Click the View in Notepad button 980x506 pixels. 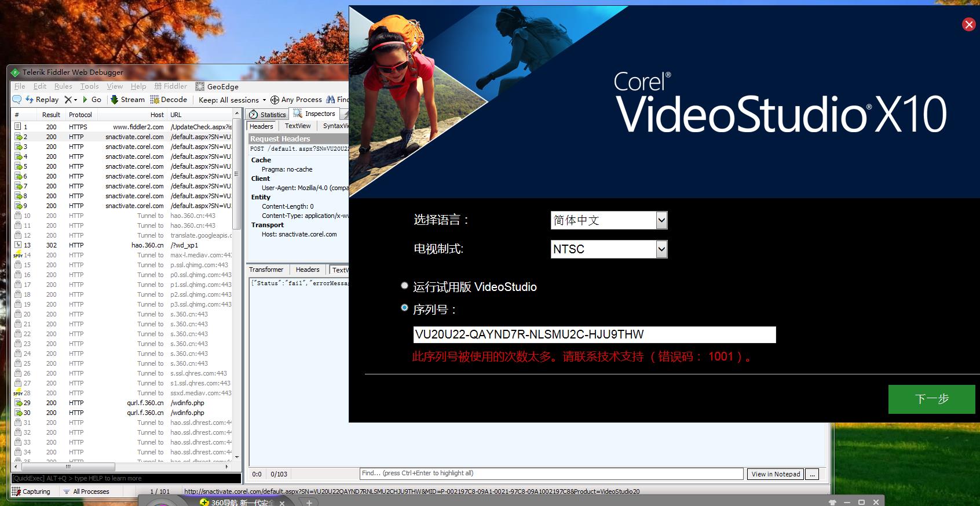click(776, 474)
